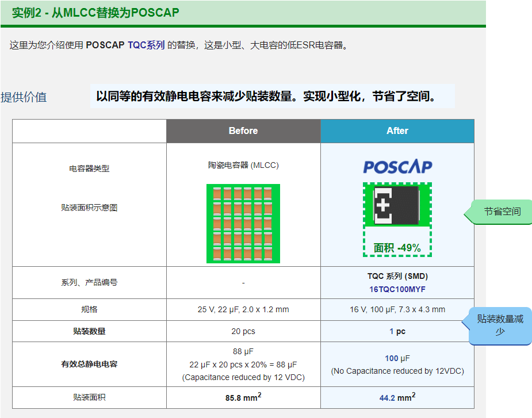Viewport: 532px width, 418px height.
Task: Click the 提供价值 label
Action: point(24,97)
